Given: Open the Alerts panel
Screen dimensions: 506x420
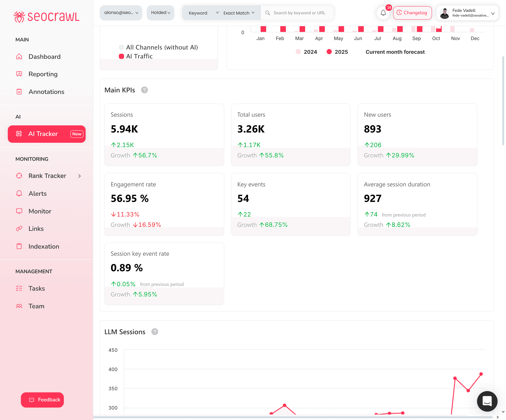Looking at the screenshot, I should (x=37, y=194).
